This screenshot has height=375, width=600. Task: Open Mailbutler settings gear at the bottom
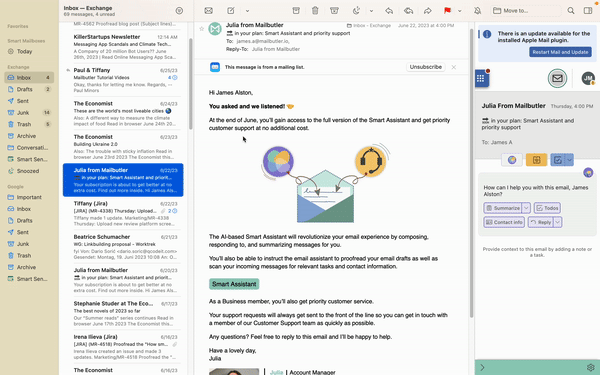pos(590,367)
